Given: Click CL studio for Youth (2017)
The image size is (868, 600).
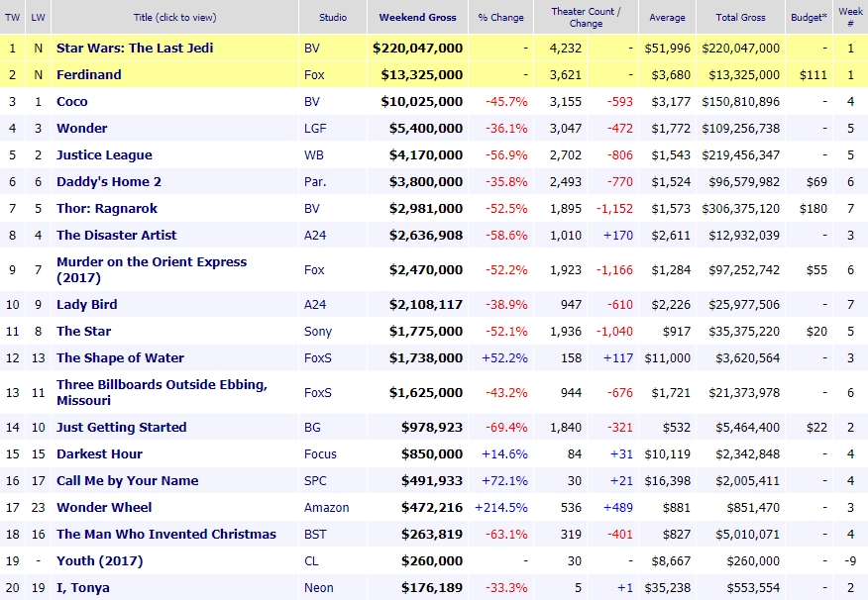Looking at the screenshot, I should [x=311, y=560].
